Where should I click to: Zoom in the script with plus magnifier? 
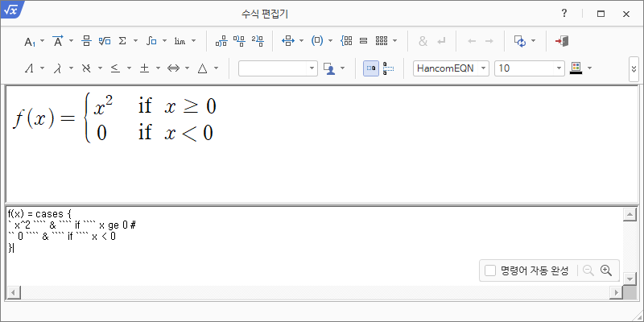[606, 270]
